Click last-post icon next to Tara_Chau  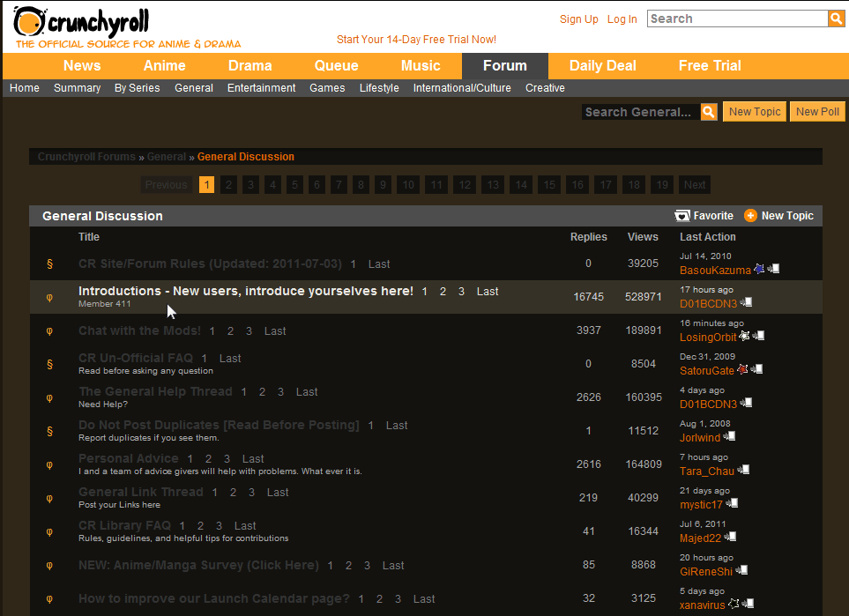point(743,470)
